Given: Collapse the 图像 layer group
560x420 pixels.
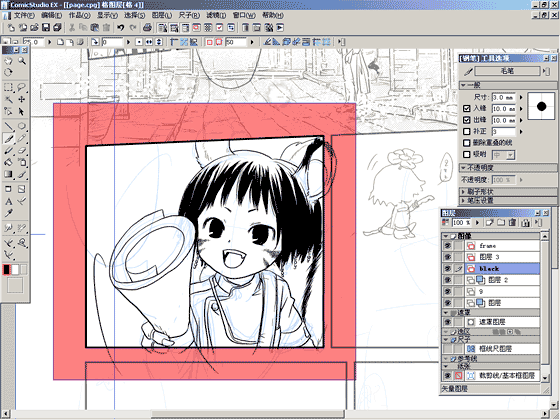Looking at the screenshot, I should pos(446,236).
